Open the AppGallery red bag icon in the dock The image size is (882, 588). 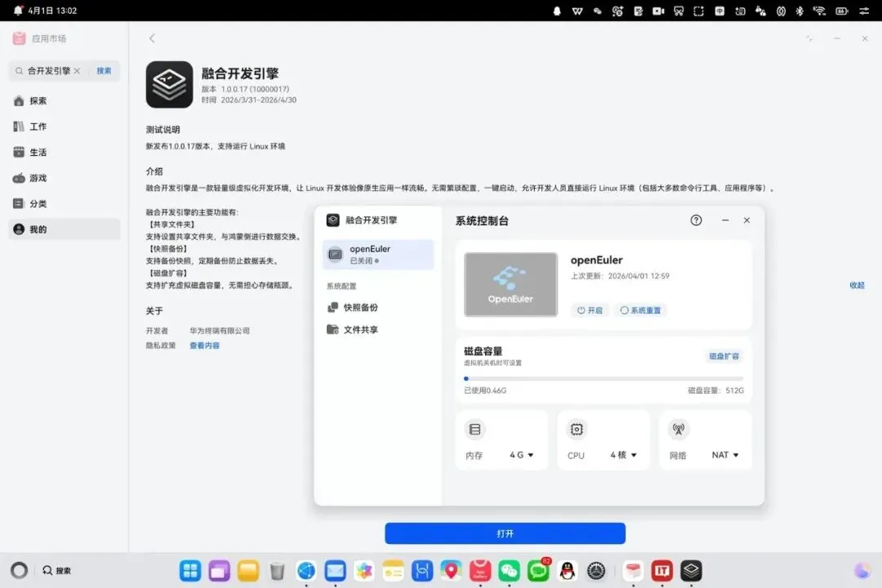[480, 571]
